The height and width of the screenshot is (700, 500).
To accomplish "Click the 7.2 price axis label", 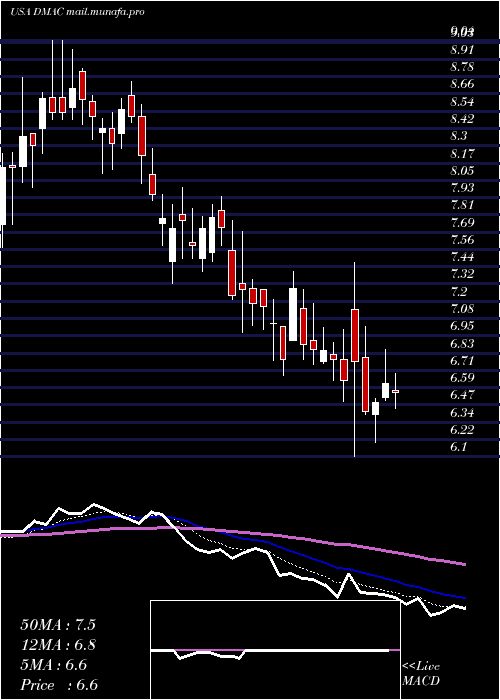I will [x=458, y=292].
